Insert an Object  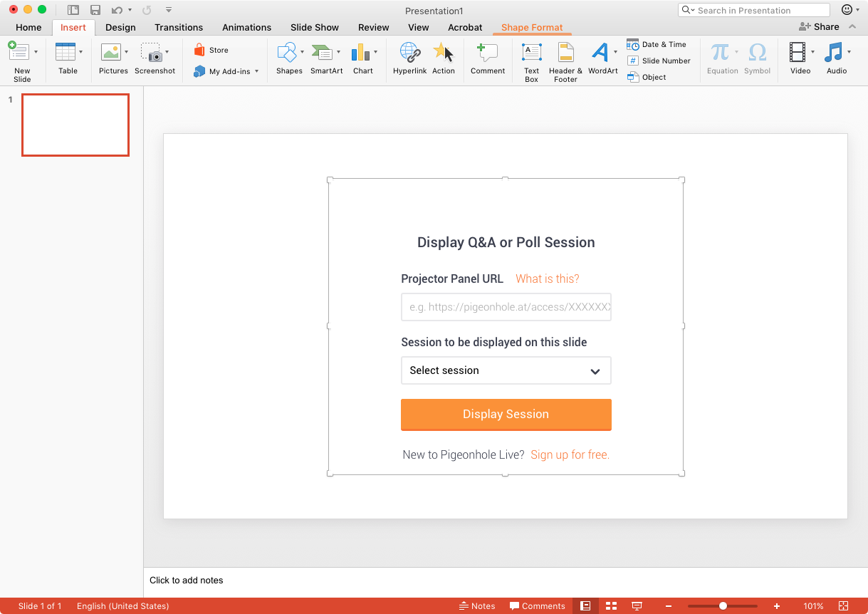(x=647, y=77)
